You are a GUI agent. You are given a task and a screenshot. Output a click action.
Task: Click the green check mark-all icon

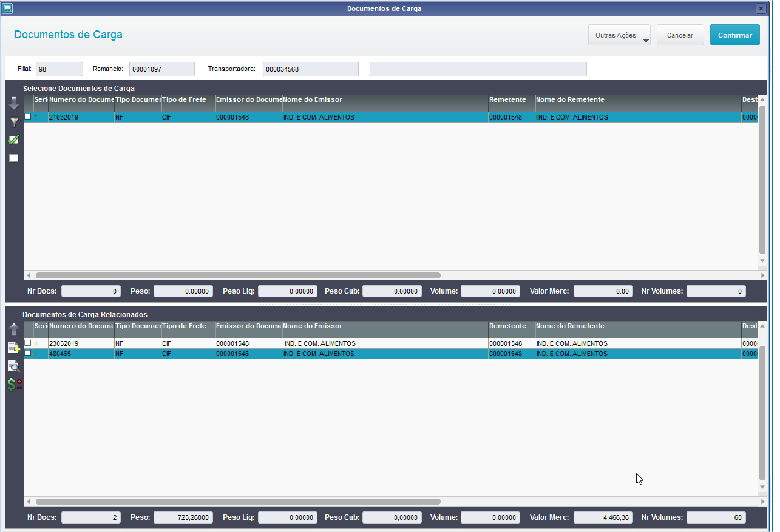click(x=14, y=140)
